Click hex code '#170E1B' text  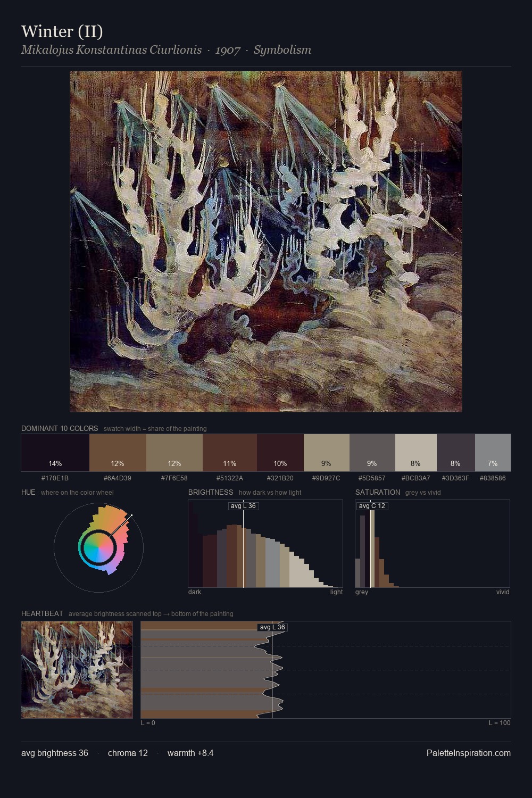[x=55, y=478]
